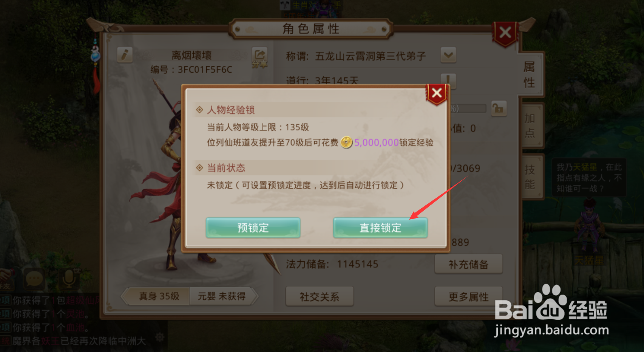Click the experience progress bar

pos(468,109)
